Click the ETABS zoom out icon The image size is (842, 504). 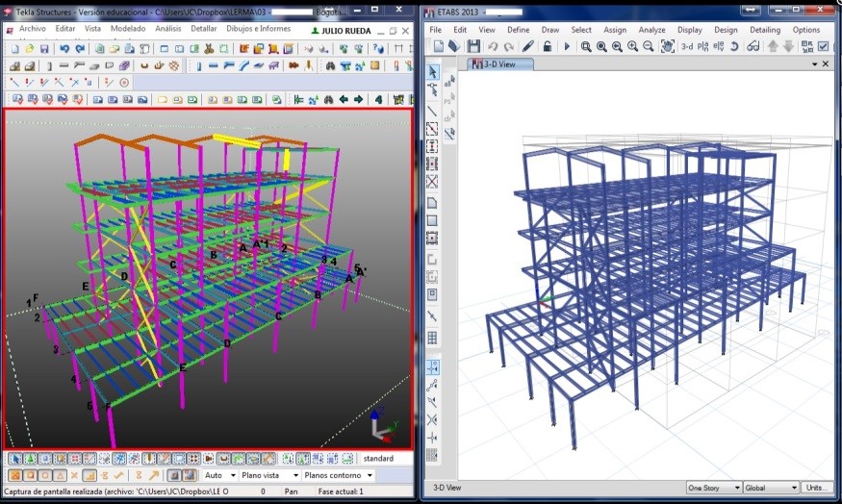point(649,47)
